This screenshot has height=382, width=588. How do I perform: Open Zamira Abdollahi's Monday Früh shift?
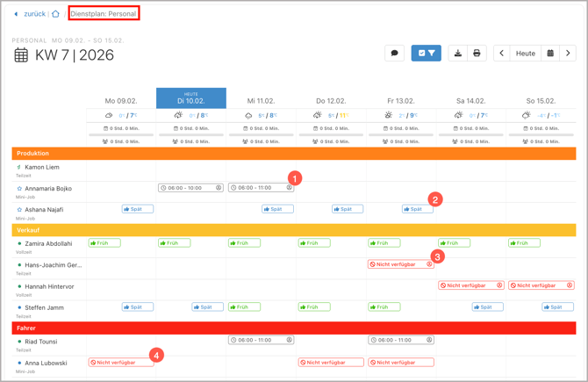pyautogui.click(x=104, y=243)
